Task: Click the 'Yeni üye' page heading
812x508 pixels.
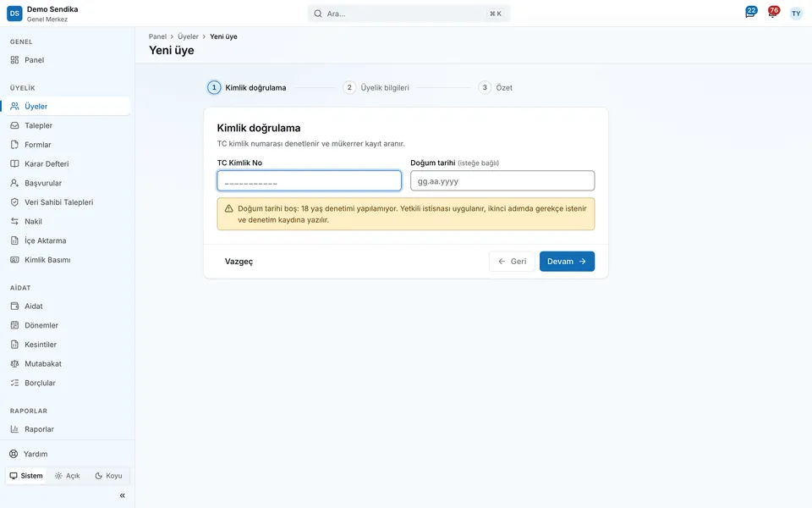Action: coord(172,50)
